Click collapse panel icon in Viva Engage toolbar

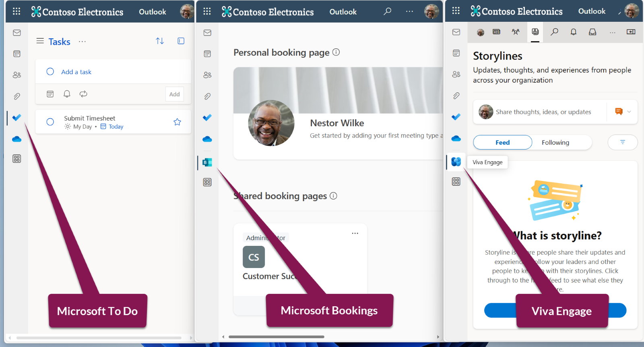(x=631, y=31)
